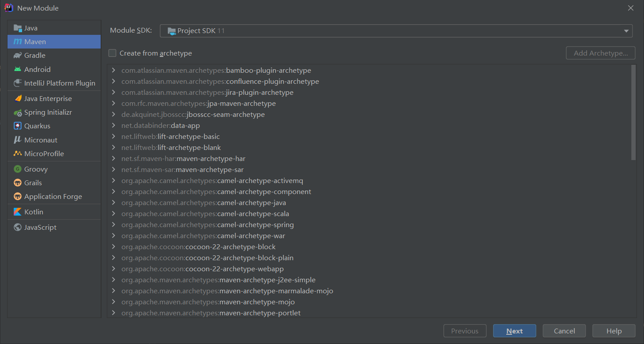Select the Kotlin logo icon
This screenshot has width=644, height=344.
[x=18, y=212]
